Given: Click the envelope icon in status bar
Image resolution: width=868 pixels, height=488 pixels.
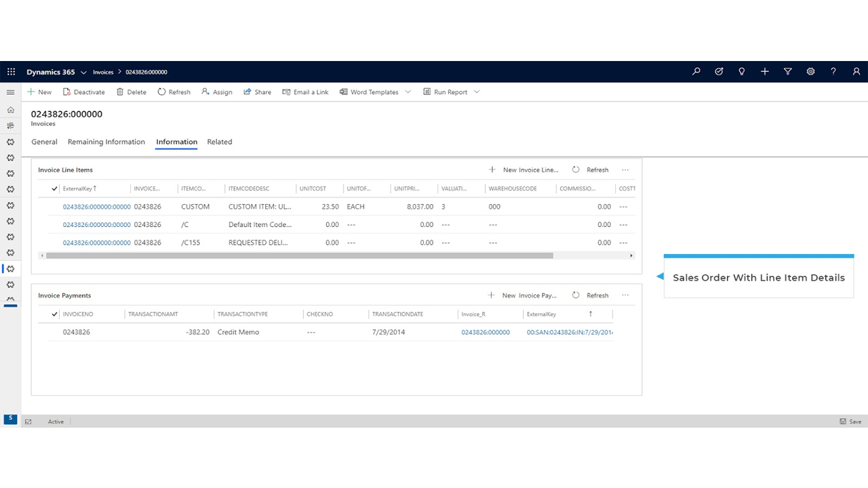Looking at the screenshot, I should (28, 422).
